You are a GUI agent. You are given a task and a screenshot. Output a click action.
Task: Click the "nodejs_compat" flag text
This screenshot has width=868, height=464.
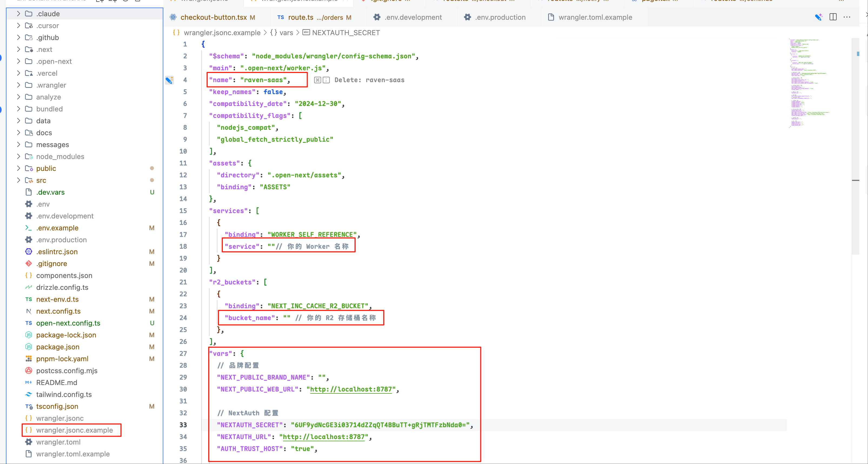click(x=246, y=127)
